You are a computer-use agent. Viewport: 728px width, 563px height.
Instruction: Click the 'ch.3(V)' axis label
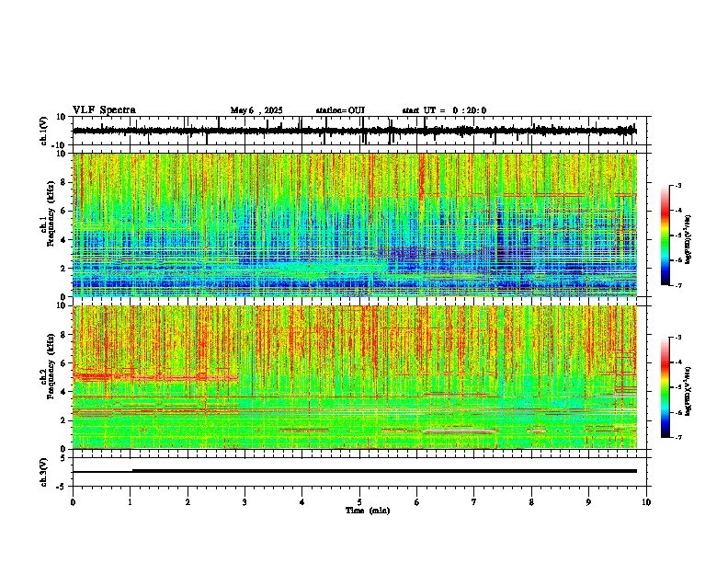click(44, 472)
